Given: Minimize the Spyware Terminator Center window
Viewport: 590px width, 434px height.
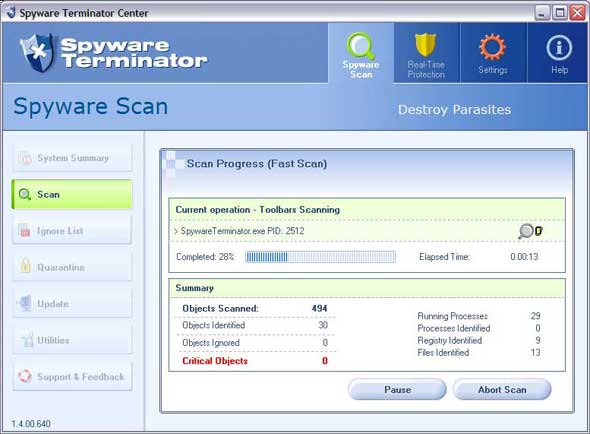Looking at the screenshot, I should (x=541, y=13).
